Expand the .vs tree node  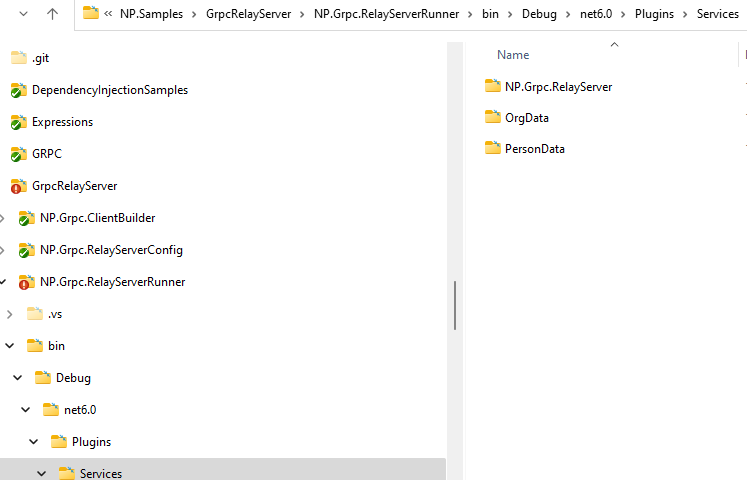pos(10,314)
